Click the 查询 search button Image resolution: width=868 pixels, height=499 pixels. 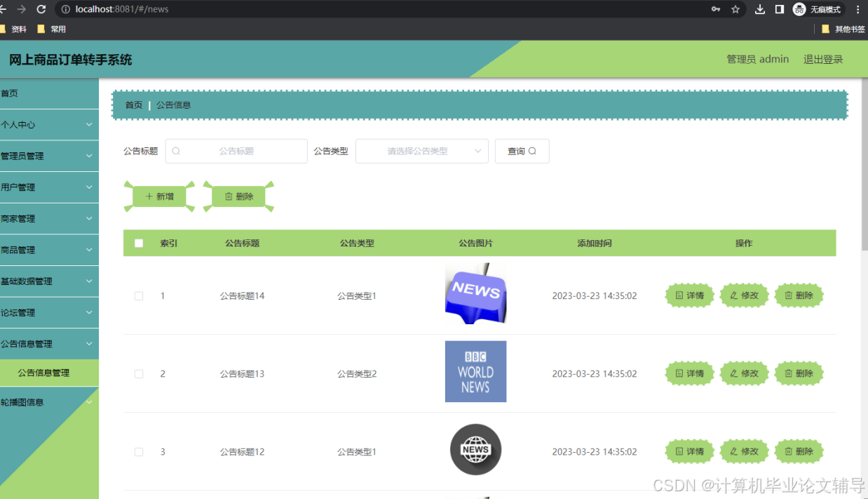[522, 151]
